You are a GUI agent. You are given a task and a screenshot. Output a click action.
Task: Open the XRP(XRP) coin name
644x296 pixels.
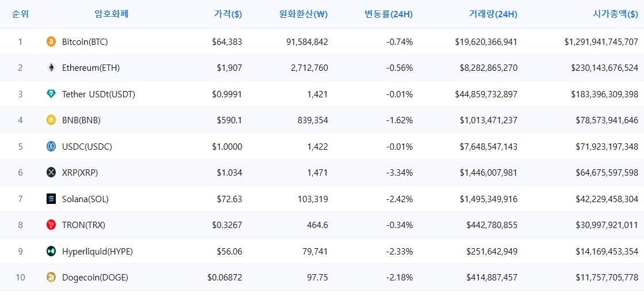pyautogui.click(x=80, y=173)
